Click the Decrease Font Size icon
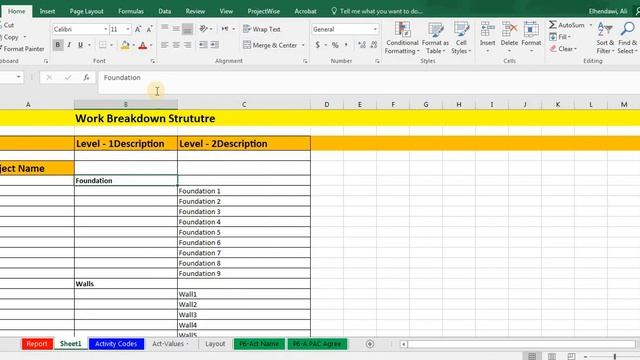640x360 pixels. [x=149, y=29]
